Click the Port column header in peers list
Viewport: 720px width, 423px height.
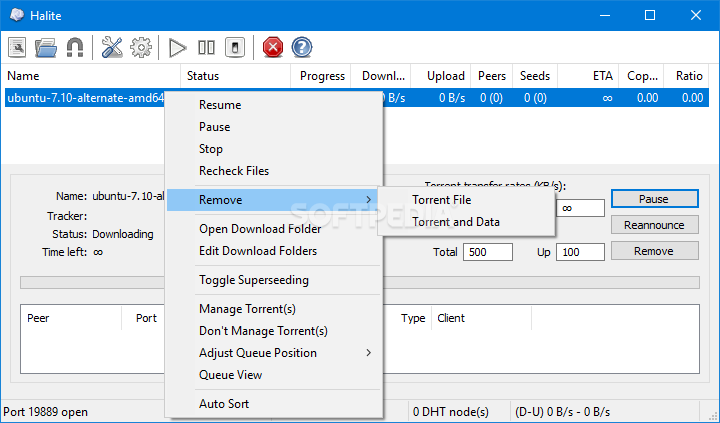146,318
